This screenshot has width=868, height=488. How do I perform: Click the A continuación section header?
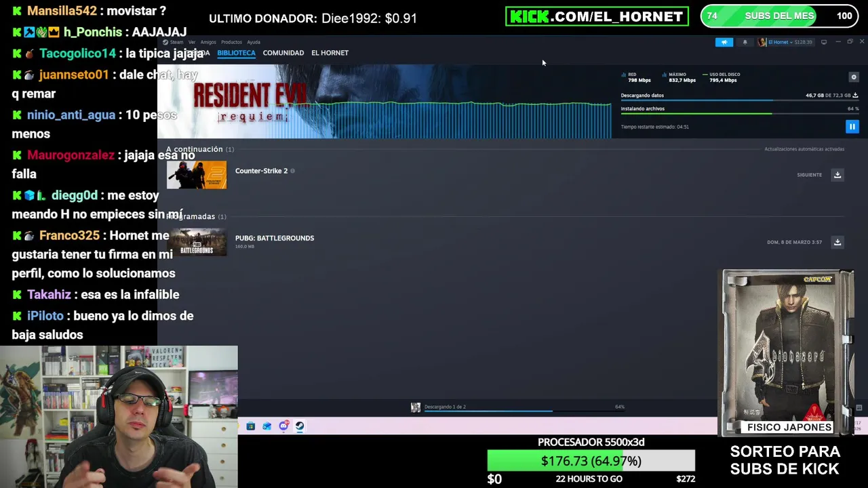click(200, 149)
